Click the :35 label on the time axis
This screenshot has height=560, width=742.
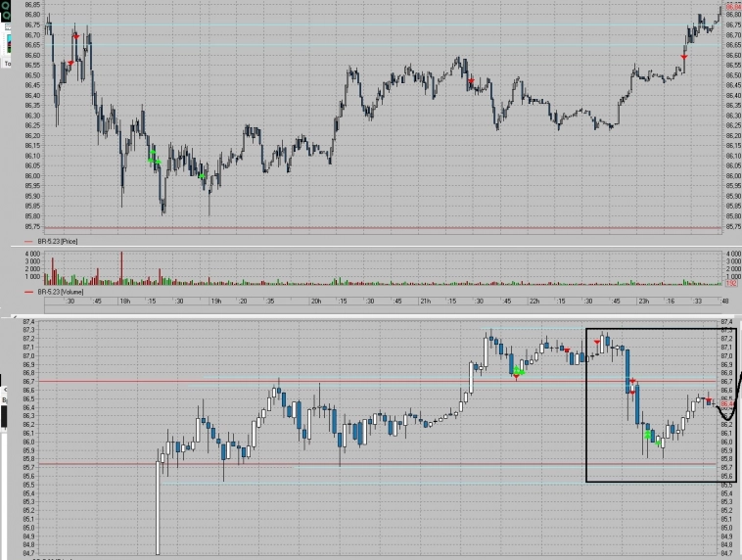click(x=270, y=302)
